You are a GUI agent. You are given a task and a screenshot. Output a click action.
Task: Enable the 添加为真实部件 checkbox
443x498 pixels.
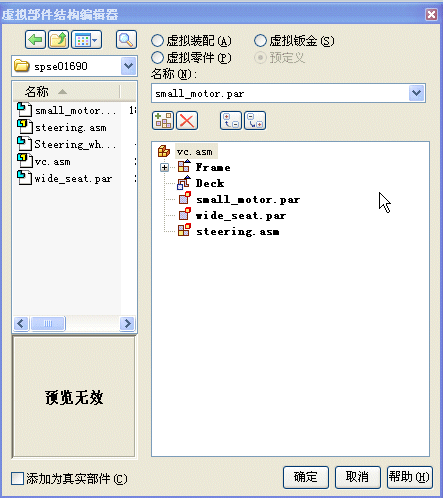coord(17,479)
